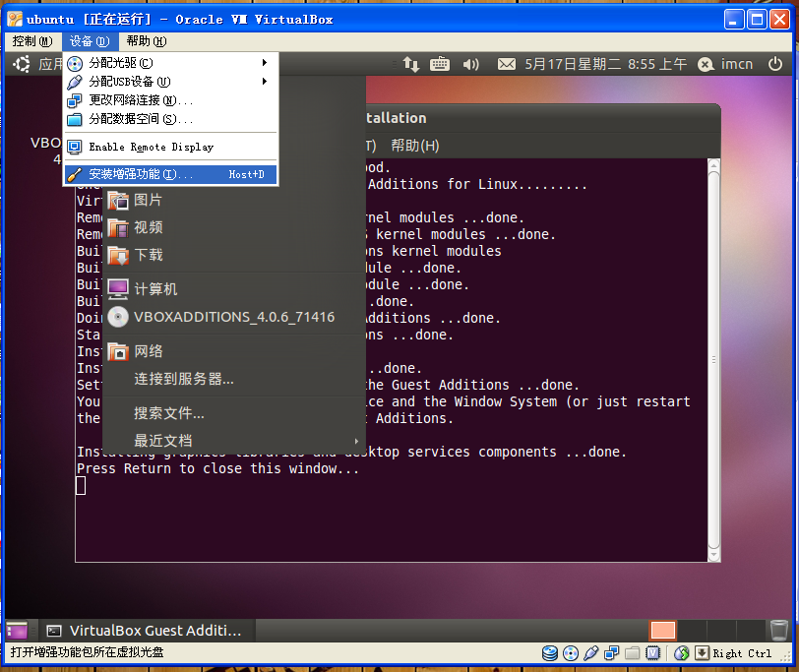
Task: Open the 下载 folder in places menu
Action: [x=233, y=255]
